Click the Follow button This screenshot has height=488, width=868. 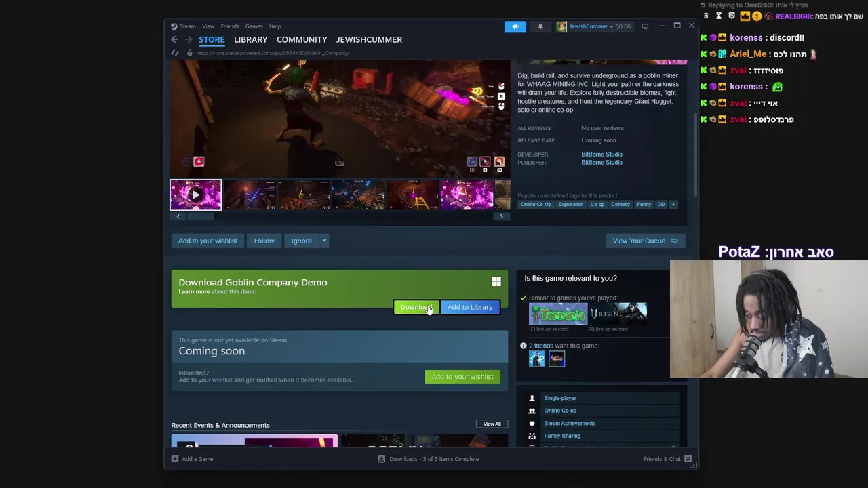coord(264,241)
